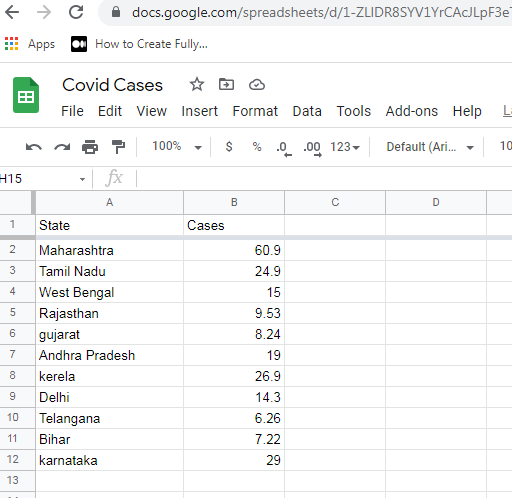This screenshot has height=498, width=512.
Task: Open the Apps bookmark shortcut
Action: click(30, 44)
